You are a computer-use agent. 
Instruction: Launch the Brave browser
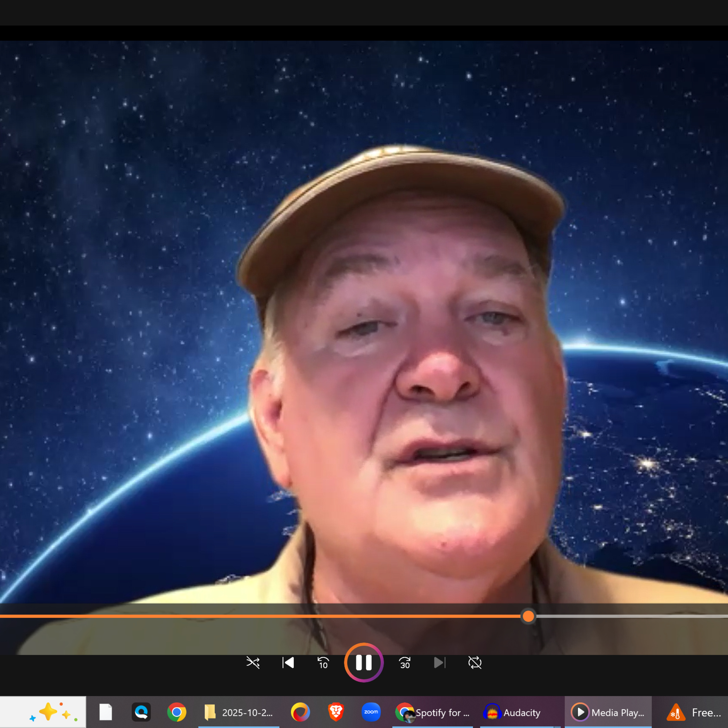(x=335, y=712)
